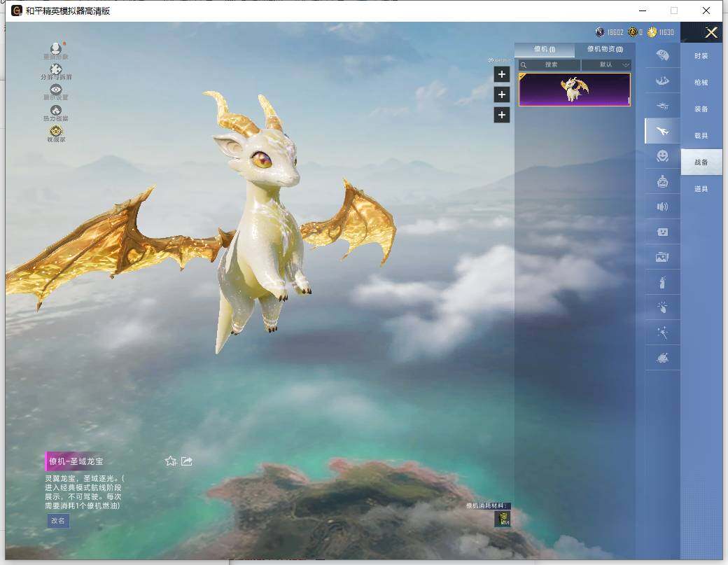The image size is (728, 565).
Task: Open 收藏家 collector badge icon
Action: pyautogui.click(x=56, y=132)
